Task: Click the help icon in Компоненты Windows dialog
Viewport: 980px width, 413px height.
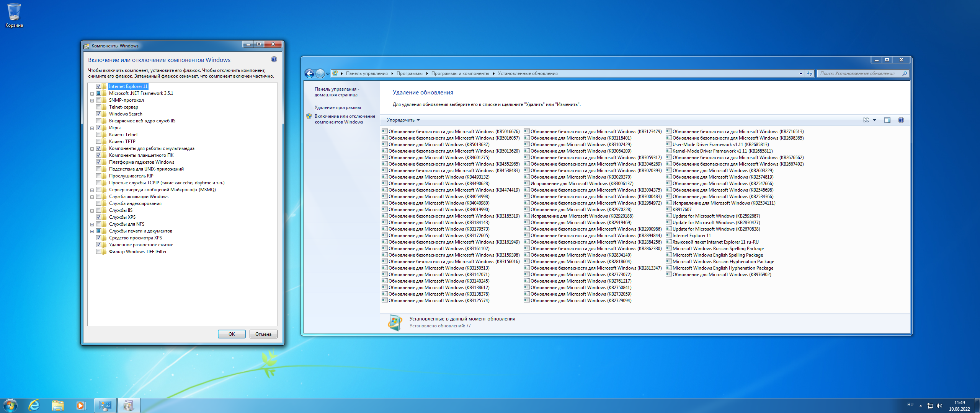Action: [x=274, y=59]
